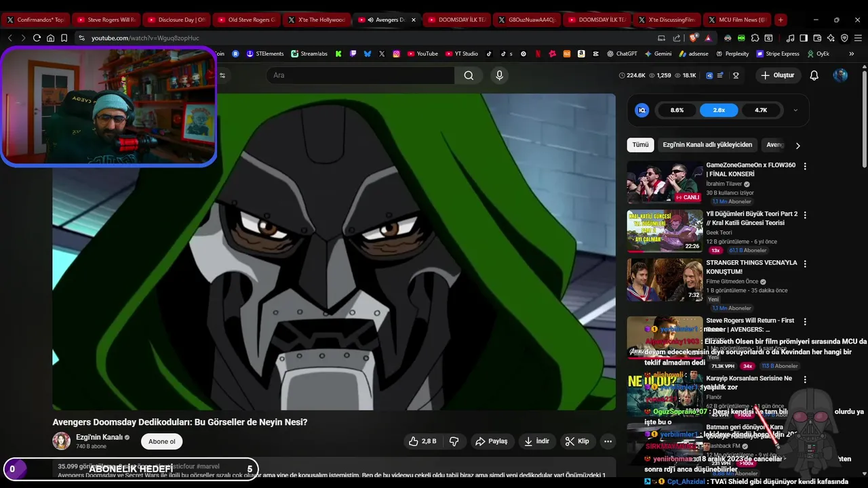Open the Brave wallet icon
The width and height of the screenshot is (868, 488).
coord(816,38)
